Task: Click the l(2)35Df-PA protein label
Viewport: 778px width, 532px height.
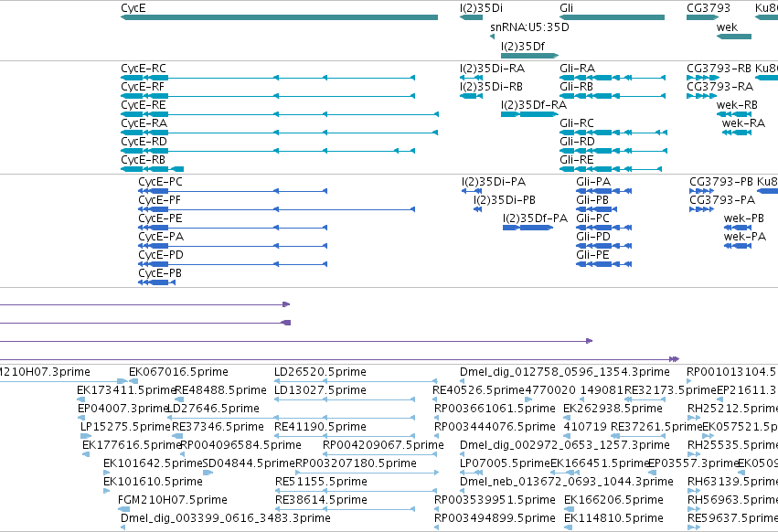Action: (536, 218)
